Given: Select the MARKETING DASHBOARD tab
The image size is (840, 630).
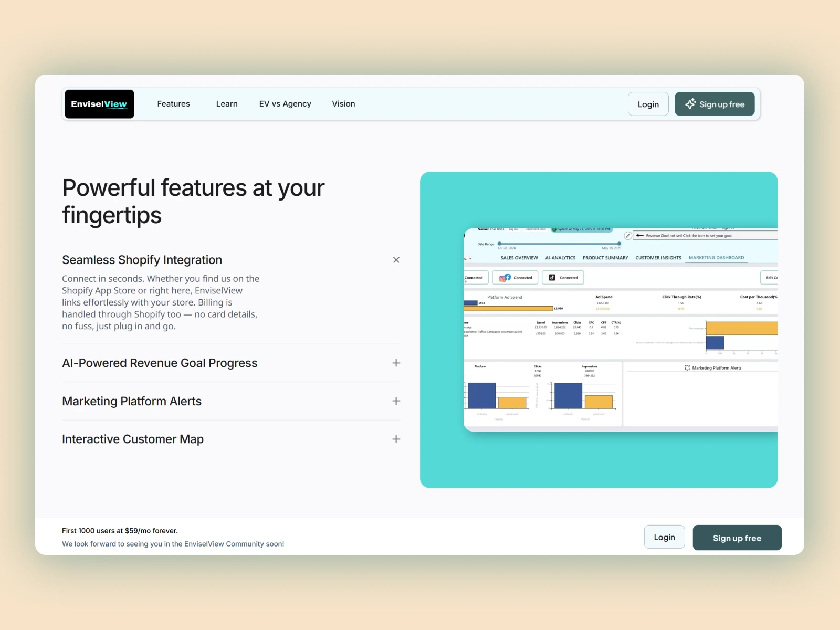Looking at the screenshot, I should point(716,258).
